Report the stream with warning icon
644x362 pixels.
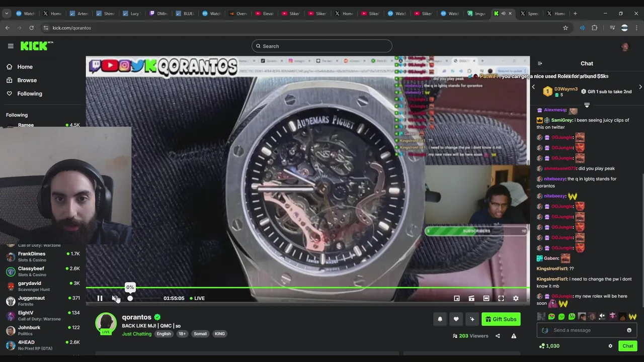(x=514, y=336)
